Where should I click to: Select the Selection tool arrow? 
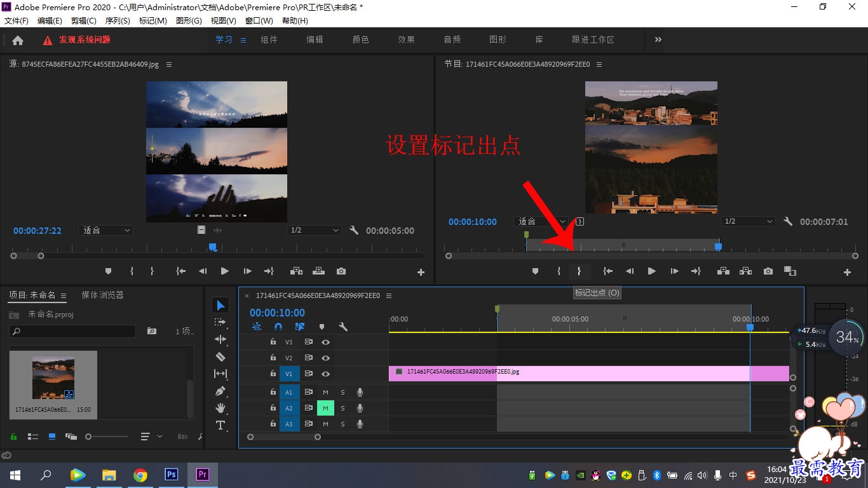tap(220, 306)
